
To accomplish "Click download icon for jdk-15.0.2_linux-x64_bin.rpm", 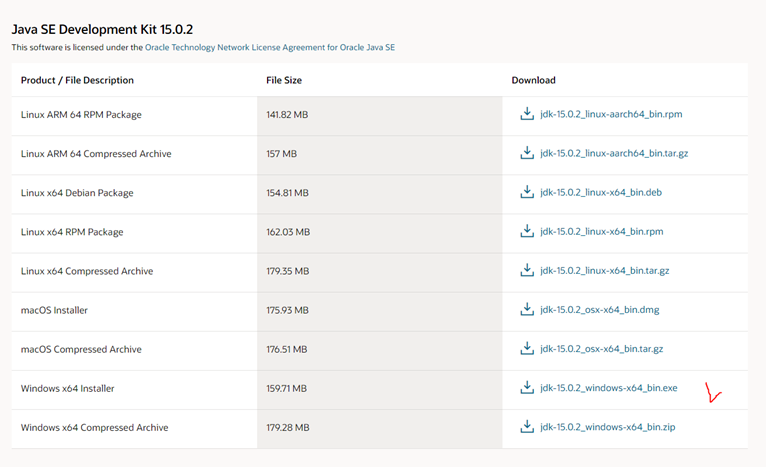I will 527,231.
